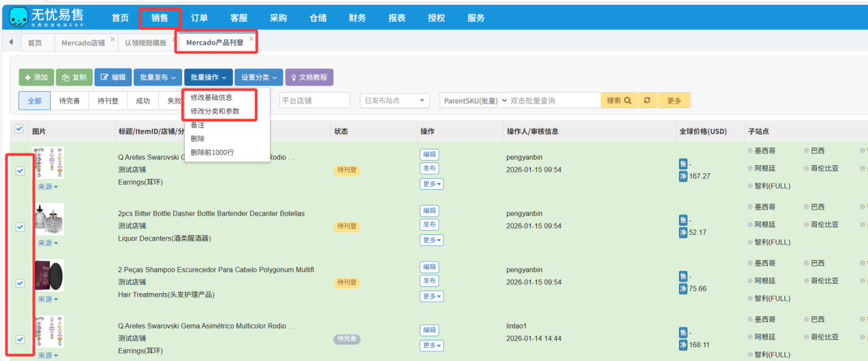Uncheck the Shampoo Escurecedor row checkbox
The image size is (868, 361).
click(x=20, y=283)
